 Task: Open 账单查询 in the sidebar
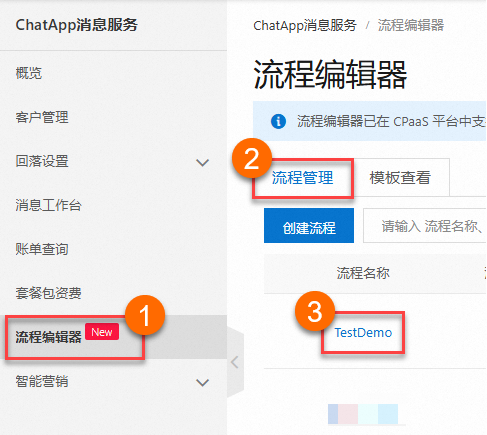42,249
